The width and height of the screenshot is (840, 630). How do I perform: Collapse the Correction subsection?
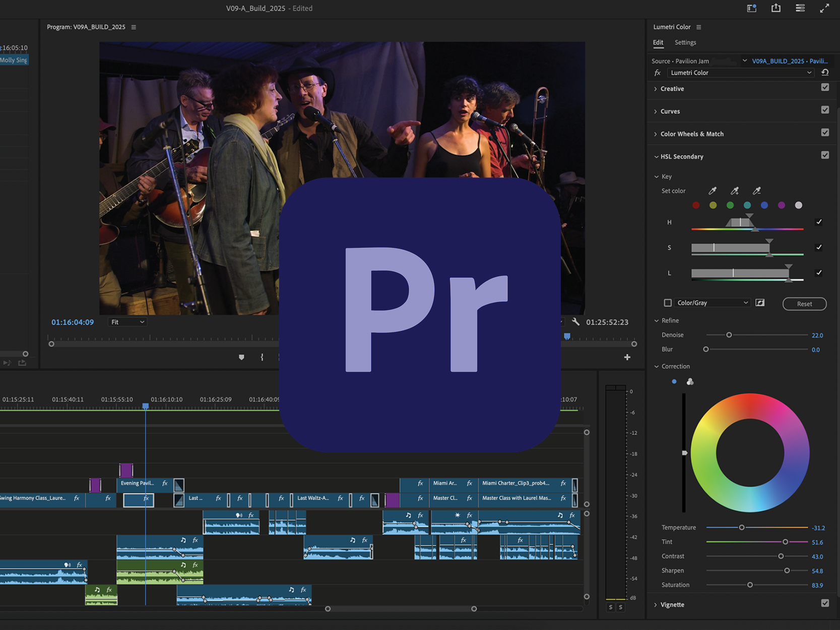pyautogui.click(x=657, y=366)
